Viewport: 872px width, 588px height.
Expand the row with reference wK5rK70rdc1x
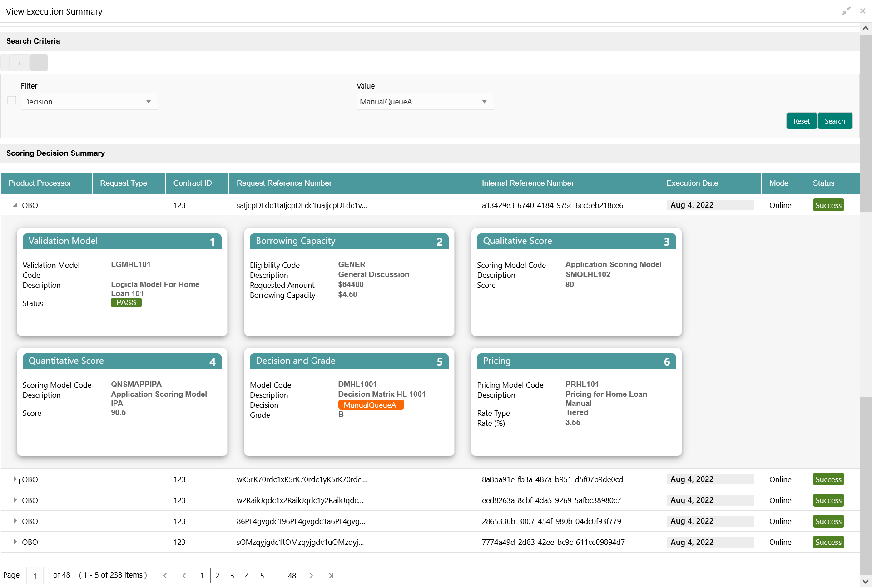pos(15,479)
